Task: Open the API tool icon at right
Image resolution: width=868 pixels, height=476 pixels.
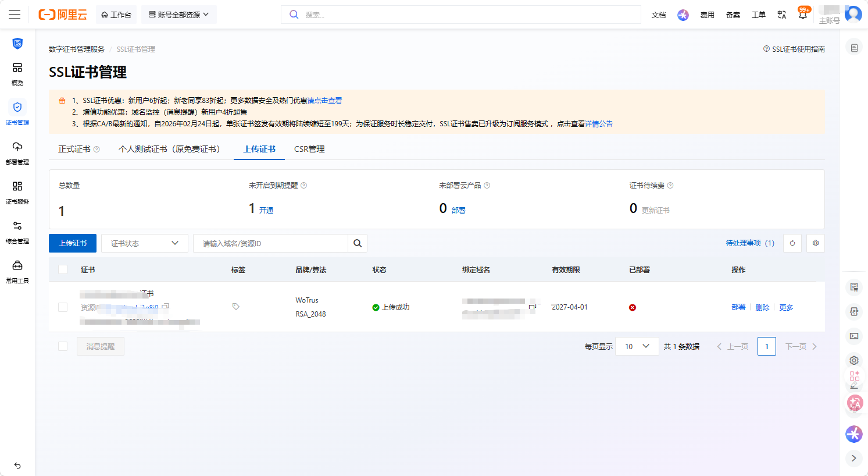Action: pos(854,311)
